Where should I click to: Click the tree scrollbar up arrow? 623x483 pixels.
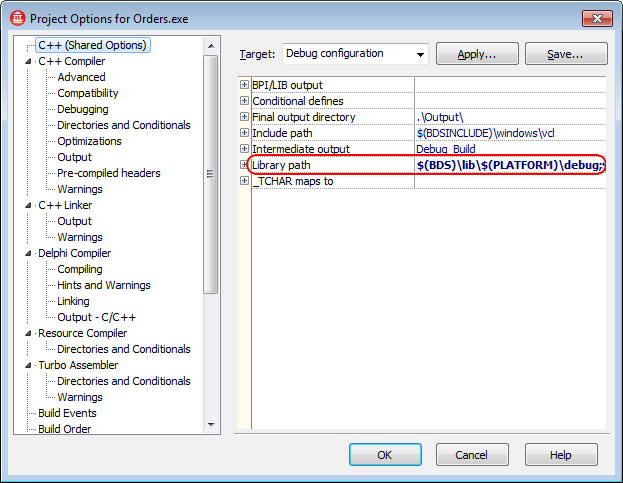[211, 46]
